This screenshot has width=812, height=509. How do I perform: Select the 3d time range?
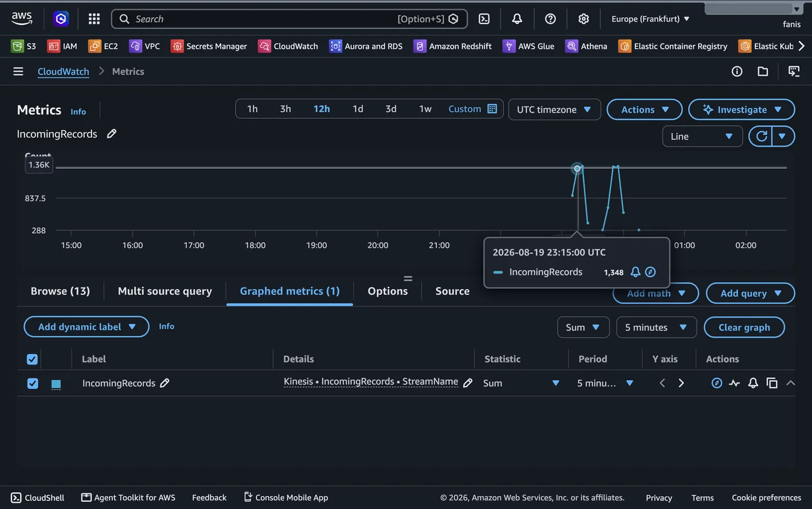[391, 109]
